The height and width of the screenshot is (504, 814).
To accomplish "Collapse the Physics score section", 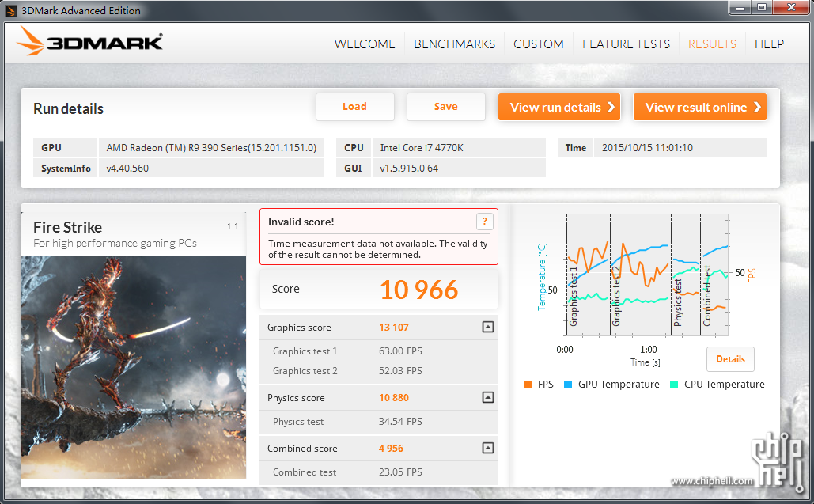I will pos(488,398).
